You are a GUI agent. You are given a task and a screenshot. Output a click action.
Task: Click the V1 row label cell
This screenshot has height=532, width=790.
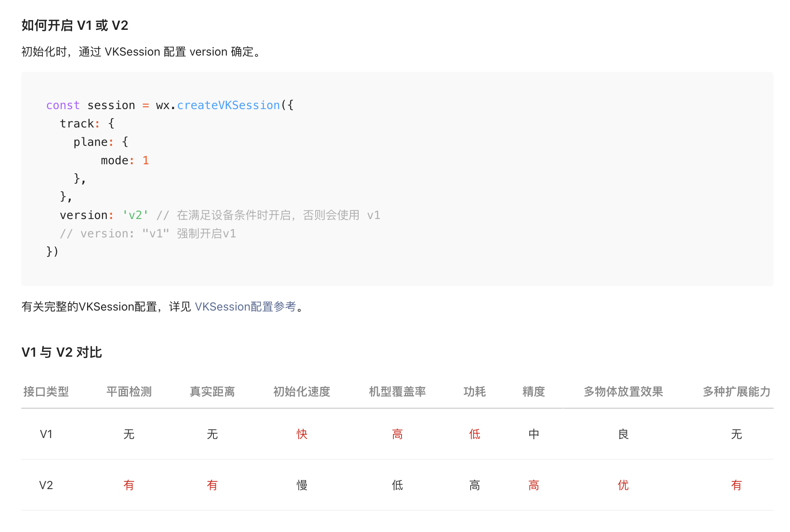point(46,434)
